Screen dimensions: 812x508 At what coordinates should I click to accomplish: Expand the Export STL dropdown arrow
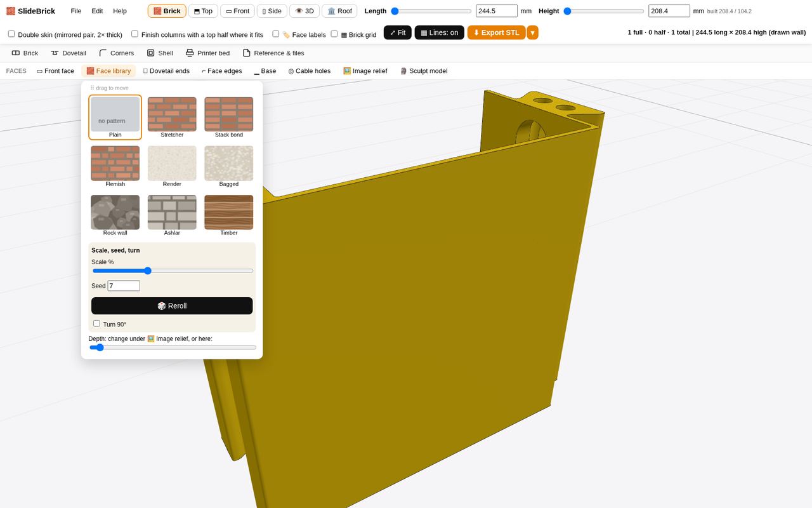point(532,32)
